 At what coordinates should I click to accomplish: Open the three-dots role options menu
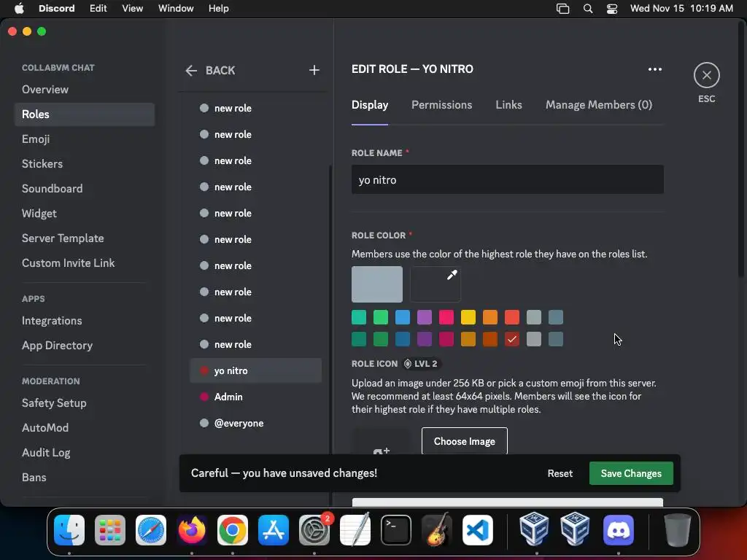tap(654, 69)
